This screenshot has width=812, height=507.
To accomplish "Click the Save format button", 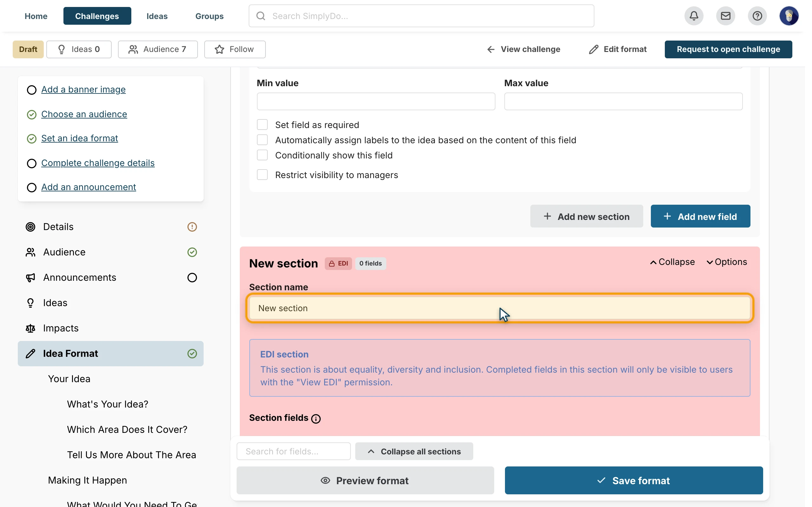I will (x=634, y=480).
